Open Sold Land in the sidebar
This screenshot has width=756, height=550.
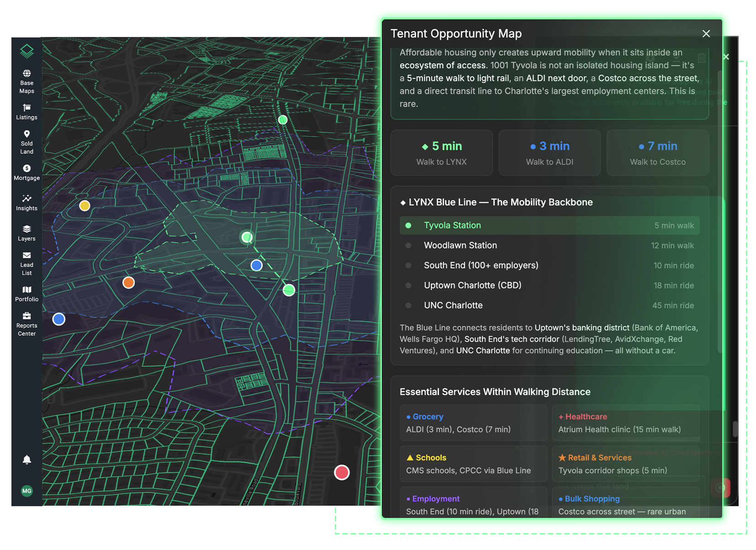click(27, 142)
